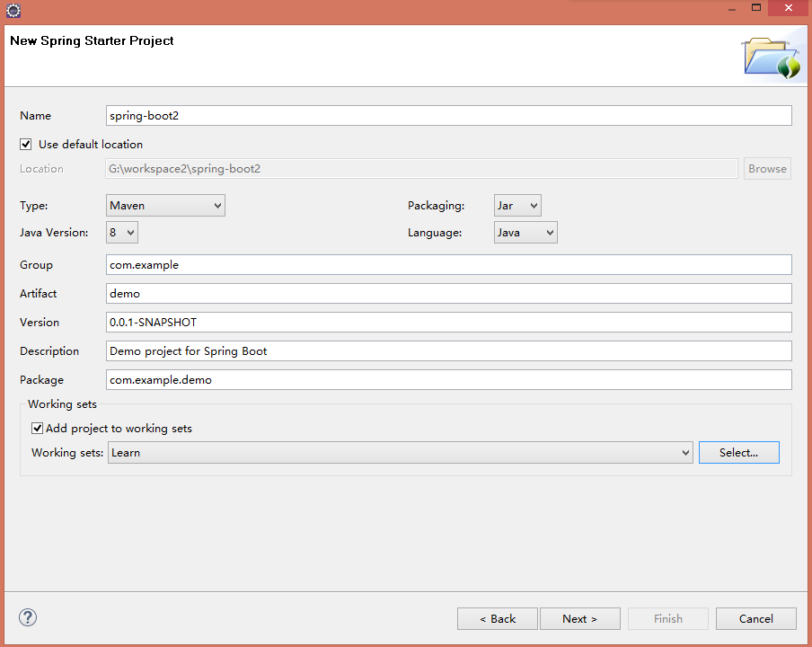This screenshot has height=647, width=812.
Task: Maximize the wizard window
Action: point(756,8)
